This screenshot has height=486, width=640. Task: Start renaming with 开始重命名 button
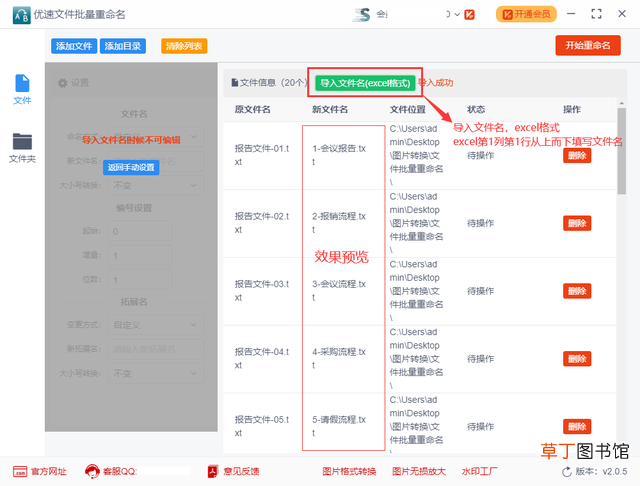tap(588, 45)
